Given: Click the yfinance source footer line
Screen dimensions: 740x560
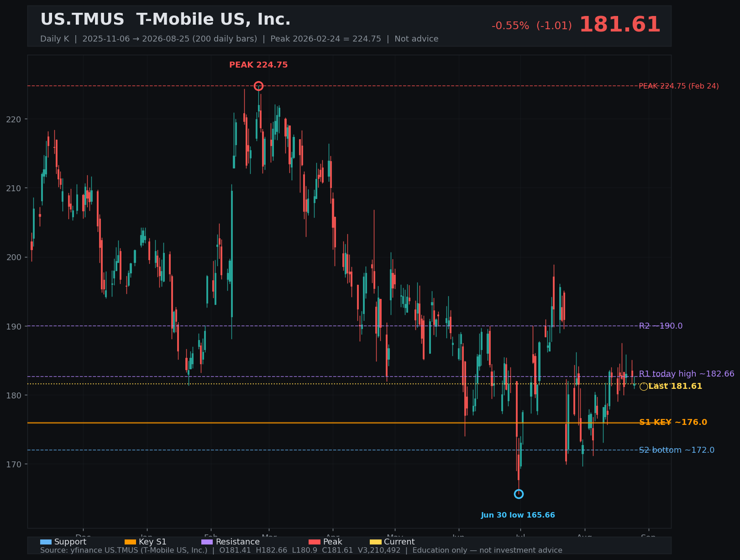Looking at the screenshot, I should 301,550.
